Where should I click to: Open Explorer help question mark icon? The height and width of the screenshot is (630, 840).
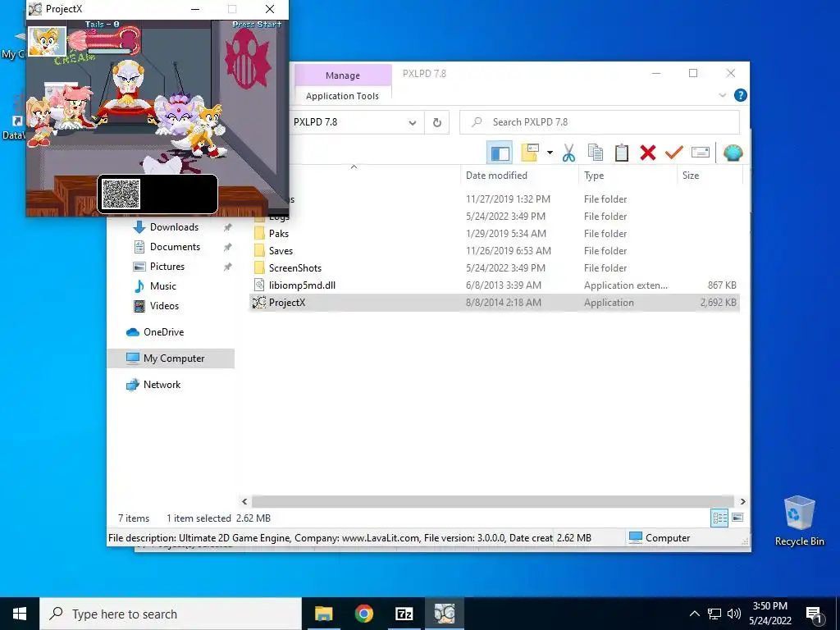pyautogui.click(x=741, y=95)
